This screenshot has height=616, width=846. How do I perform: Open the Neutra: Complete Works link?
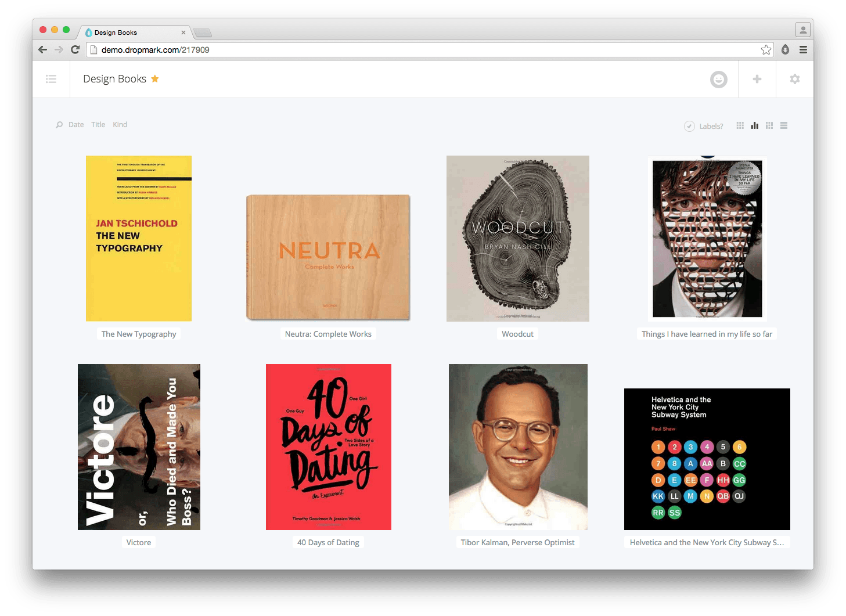(328, 334)
